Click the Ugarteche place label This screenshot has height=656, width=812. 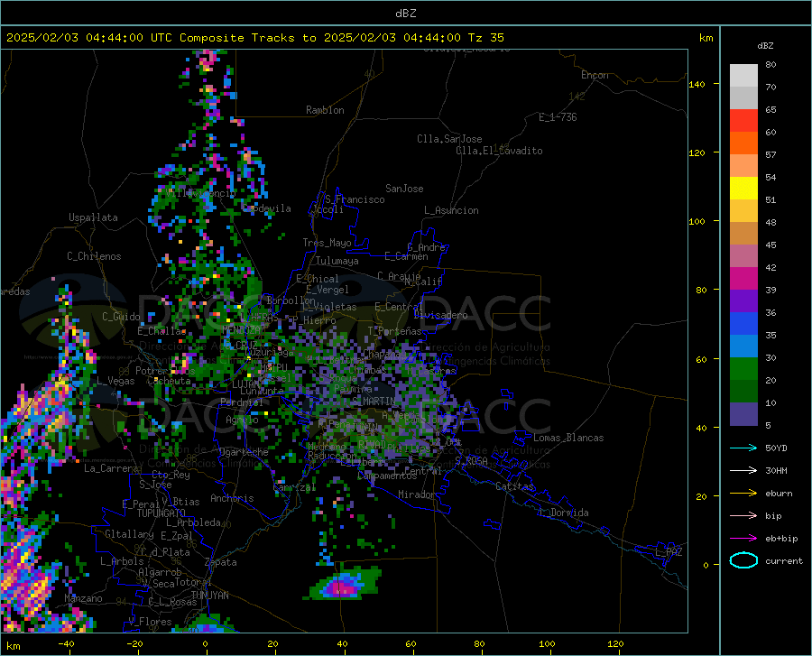pyautogui.click(x=244, y=452)
